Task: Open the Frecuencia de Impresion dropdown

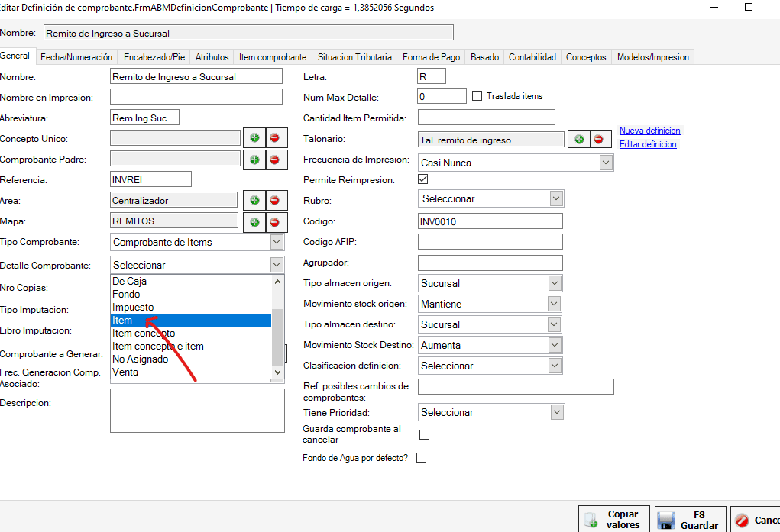Action: 606,163
